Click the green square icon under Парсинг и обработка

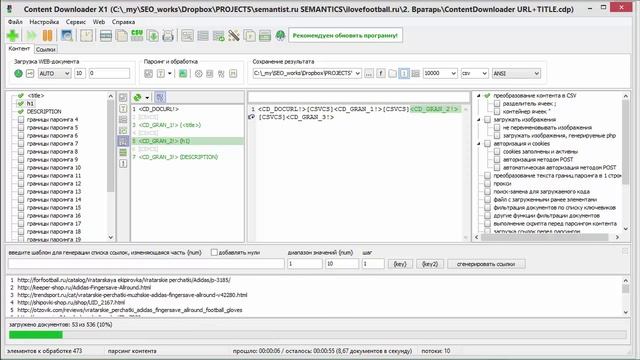[x=183, y=73]
